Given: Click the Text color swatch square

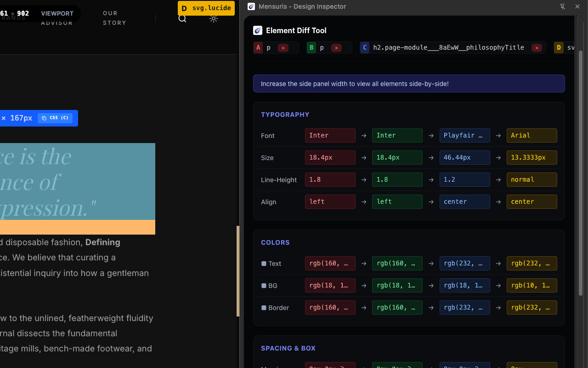Looking at the screenshot, I should pyautogui.click(x=264, y=264).
